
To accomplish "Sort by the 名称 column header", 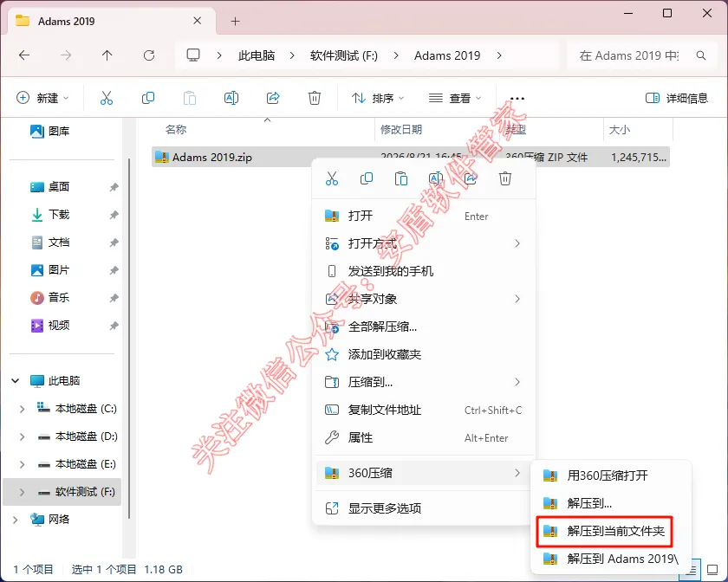I will (175, 130).
